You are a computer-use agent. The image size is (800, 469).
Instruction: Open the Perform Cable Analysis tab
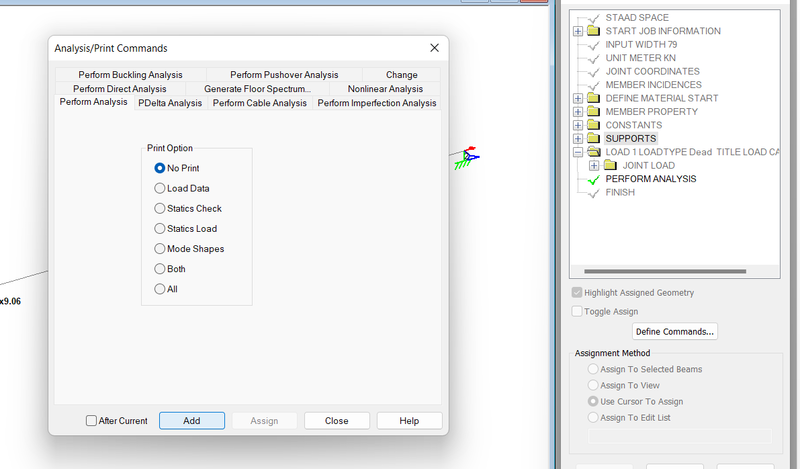tap(260, 103)
